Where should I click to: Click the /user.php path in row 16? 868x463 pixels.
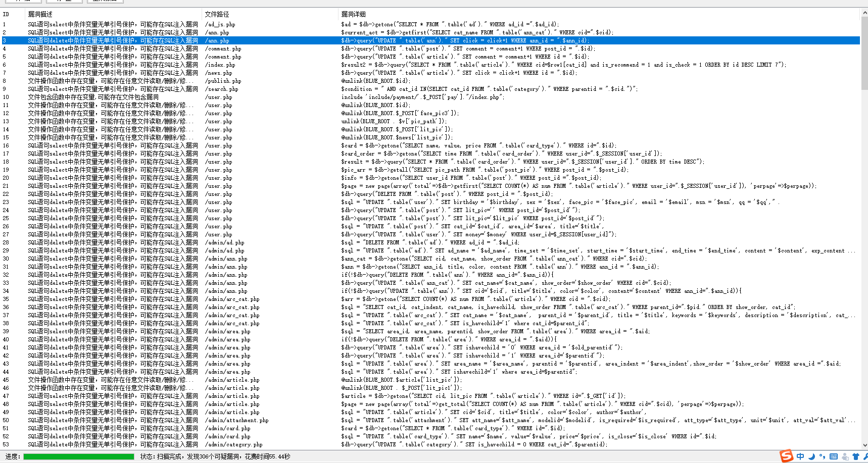pyautogui.click(x=218, y=145)
